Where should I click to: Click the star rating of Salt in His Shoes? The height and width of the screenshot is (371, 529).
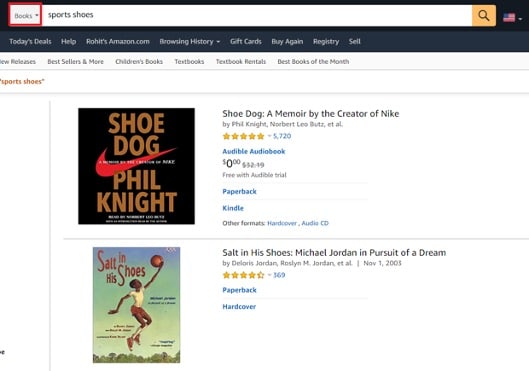tap(243, 275)
